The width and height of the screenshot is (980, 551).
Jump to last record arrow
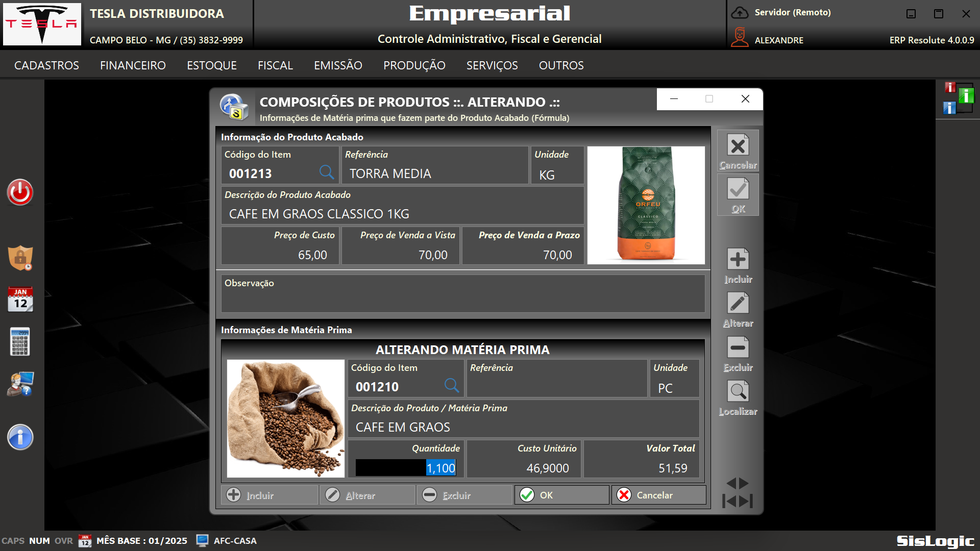[746, 501]
